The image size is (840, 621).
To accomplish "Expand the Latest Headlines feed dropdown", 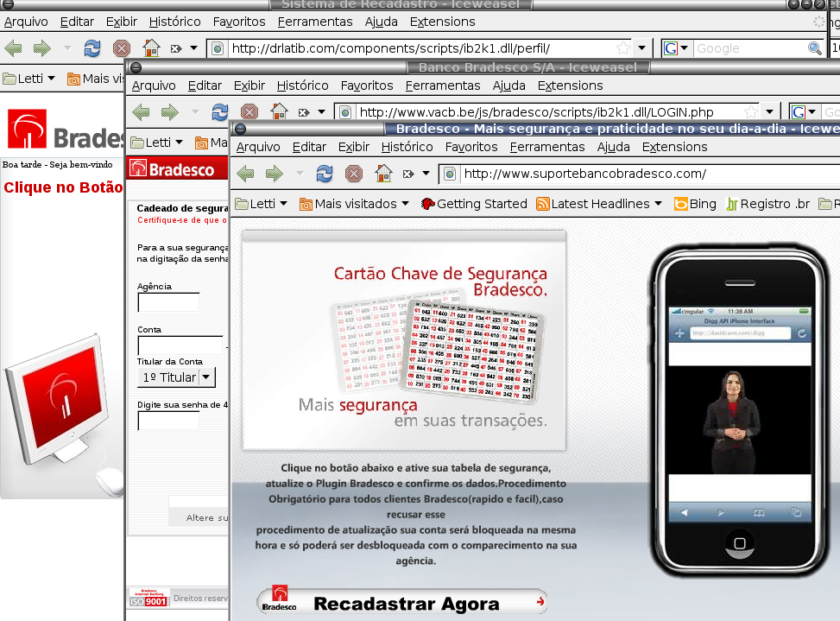I will (659, 204).
